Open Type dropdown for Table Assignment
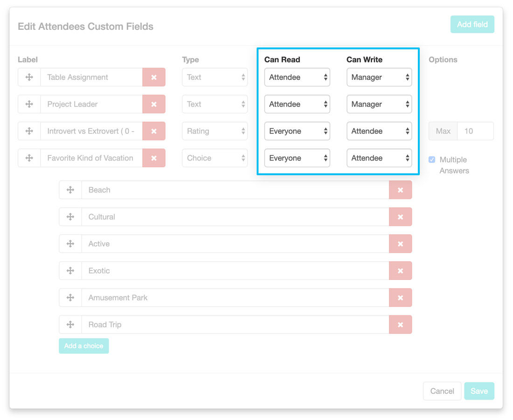Screen dimensions: 513x420 215,77
